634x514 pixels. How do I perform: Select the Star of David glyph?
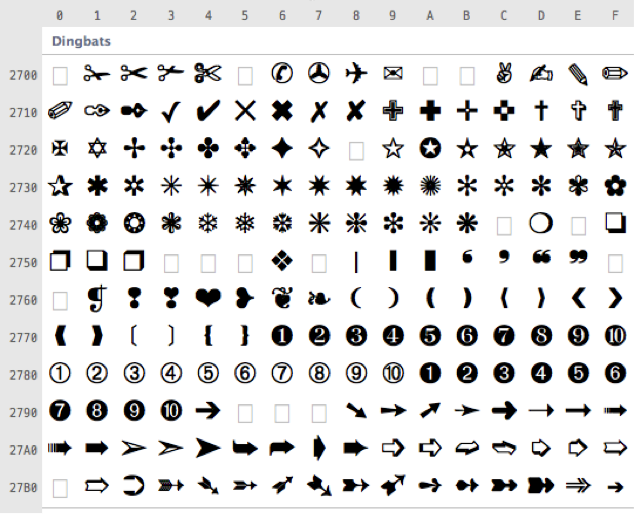point(97,149)
